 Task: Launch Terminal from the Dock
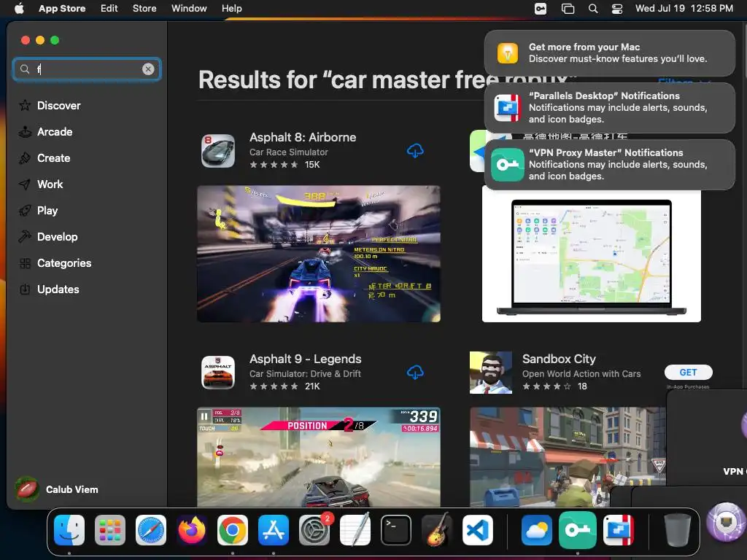[x=396, y=530]
